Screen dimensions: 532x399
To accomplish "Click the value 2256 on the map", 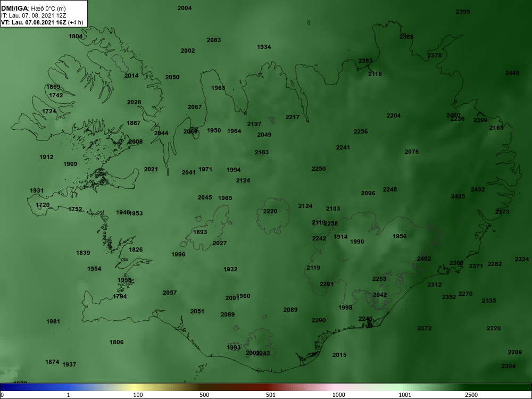I will click(361, 131).
